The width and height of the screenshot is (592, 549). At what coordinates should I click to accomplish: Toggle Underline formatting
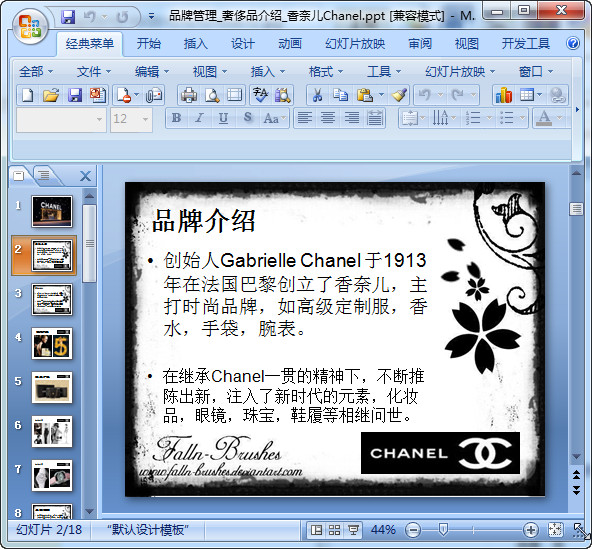pyautogui.click(x=223, y=118)
